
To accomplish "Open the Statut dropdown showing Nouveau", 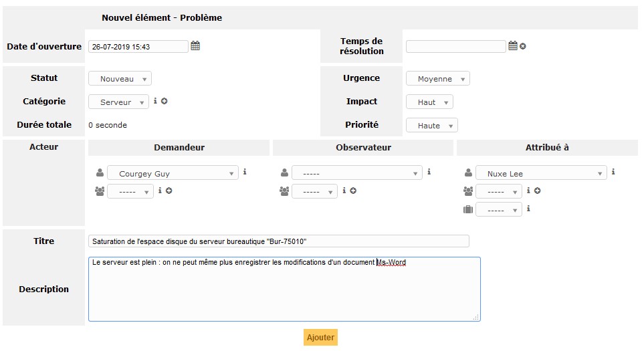I will click(x=120, y=78).
